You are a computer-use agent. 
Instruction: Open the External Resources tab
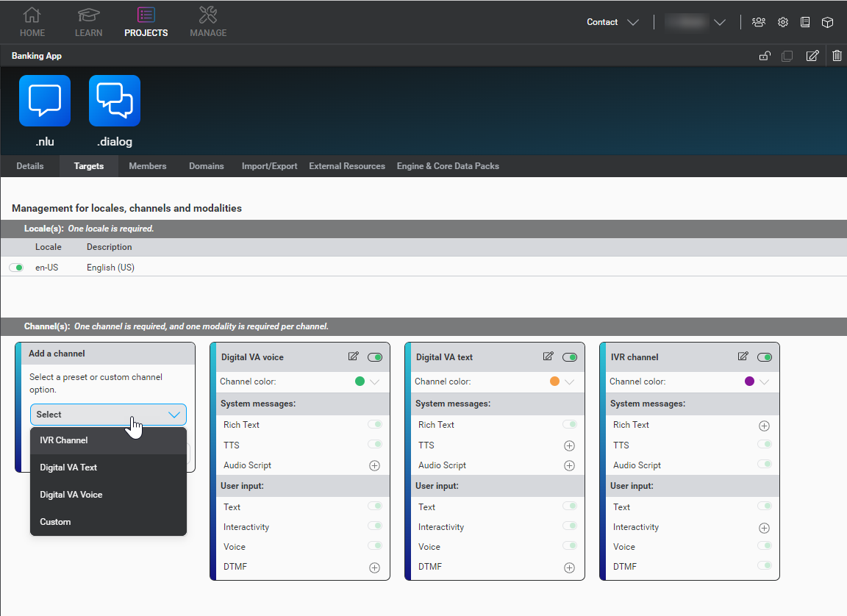pyautogui.click(x=347, y=166)
